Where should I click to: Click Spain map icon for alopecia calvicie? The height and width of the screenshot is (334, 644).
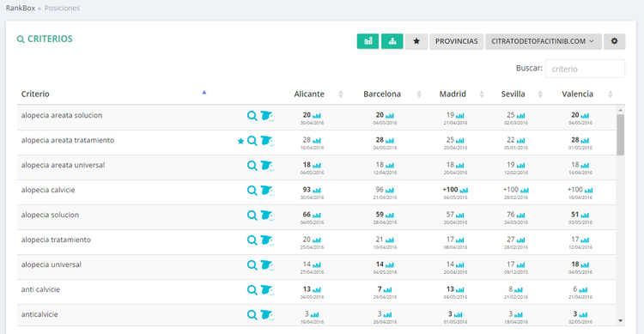click(267, 191)
